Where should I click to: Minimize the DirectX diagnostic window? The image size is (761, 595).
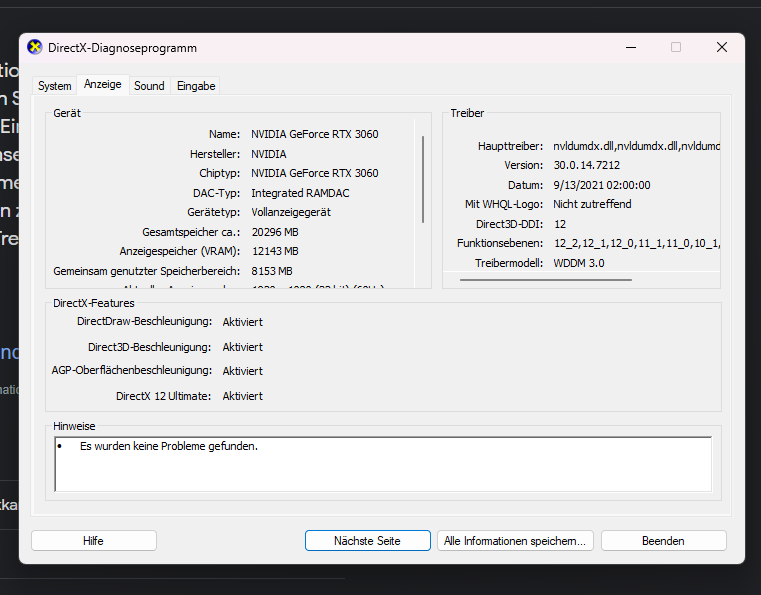pos(631,48)
